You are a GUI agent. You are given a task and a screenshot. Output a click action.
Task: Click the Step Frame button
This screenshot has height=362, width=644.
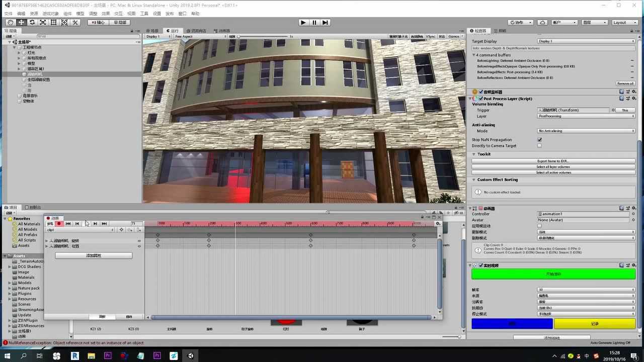pyautogui.click(x=325, y=23)
